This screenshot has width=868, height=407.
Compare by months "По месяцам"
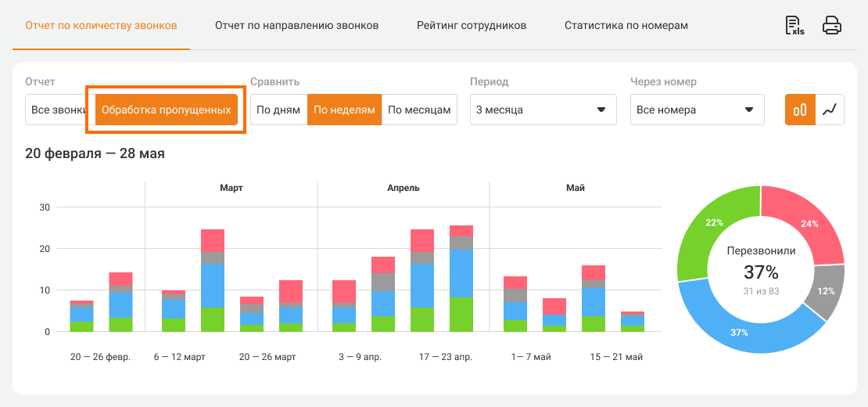coord(419,110)
